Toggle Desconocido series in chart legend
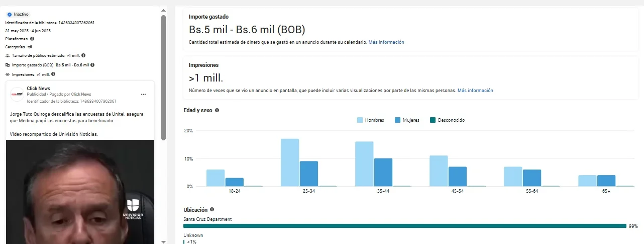This screenshot has height=244, width=644. (447, 120)
